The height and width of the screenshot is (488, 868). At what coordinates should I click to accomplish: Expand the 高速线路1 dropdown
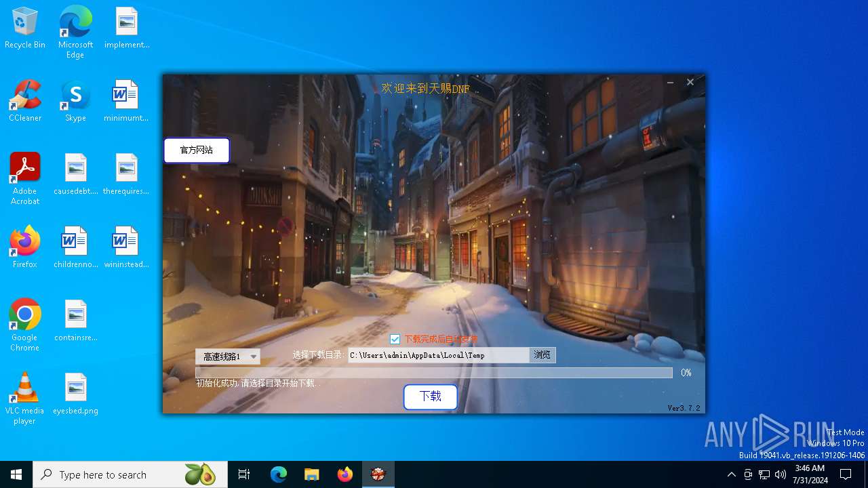point(228,357)
